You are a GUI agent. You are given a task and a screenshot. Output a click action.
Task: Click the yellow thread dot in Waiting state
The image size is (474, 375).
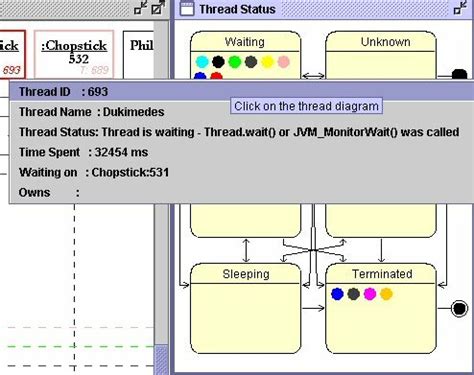pos(267,62)
